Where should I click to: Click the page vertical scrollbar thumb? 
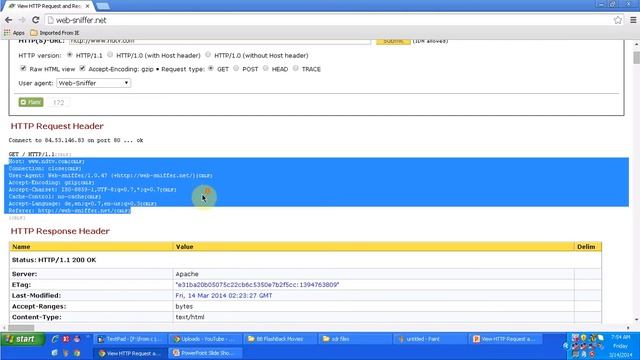(x=636, y=57)
